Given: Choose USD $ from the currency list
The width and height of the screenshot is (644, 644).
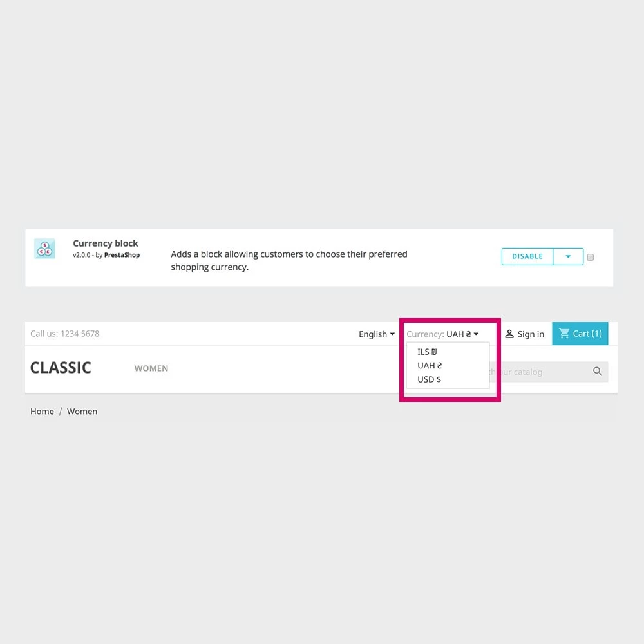Looking at the screenshot, I should point(429,379).
